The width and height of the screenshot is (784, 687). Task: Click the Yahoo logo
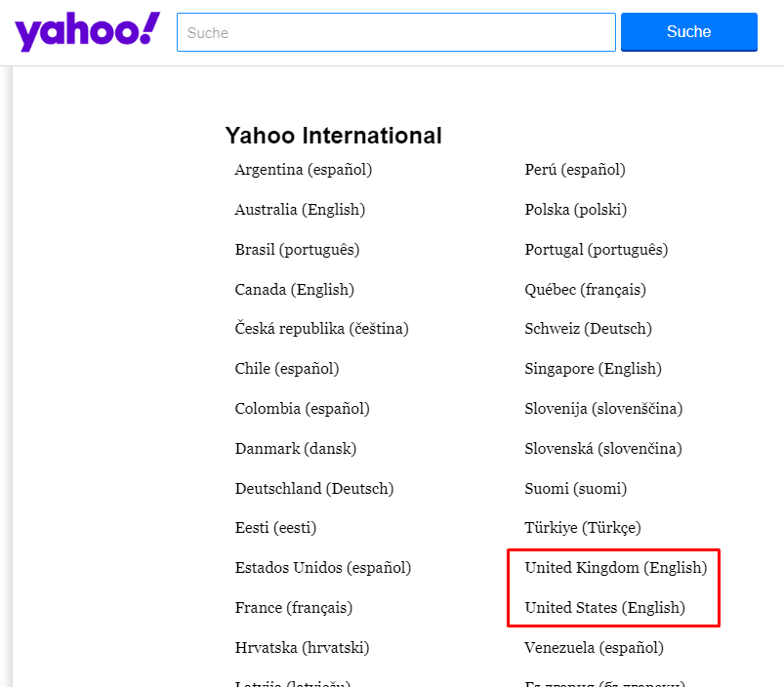(x=88, y=31)
